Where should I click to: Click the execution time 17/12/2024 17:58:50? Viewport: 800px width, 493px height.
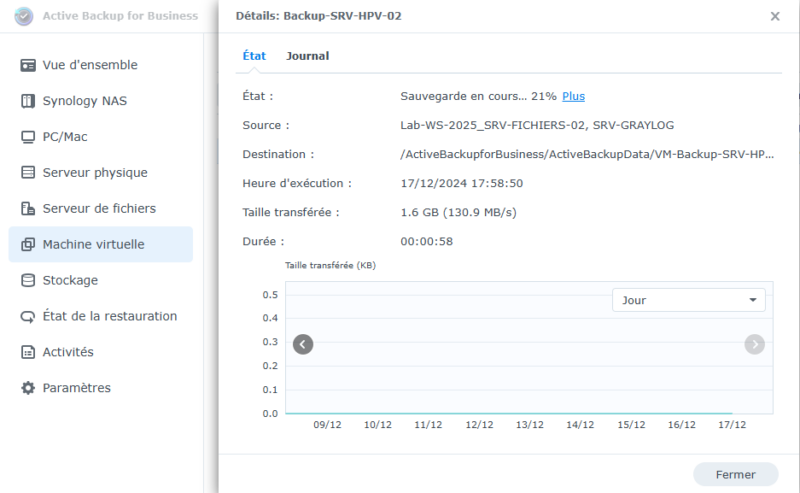[462, 184]
